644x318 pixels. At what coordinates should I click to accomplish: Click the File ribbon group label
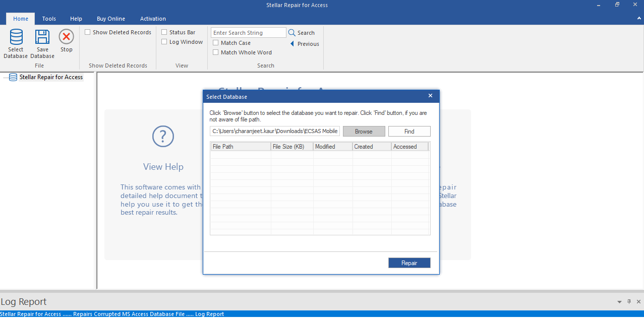click(39, 66)
